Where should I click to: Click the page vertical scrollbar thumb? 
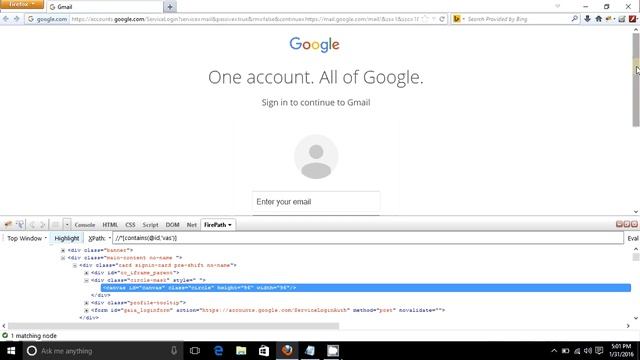tap(636, 80)
